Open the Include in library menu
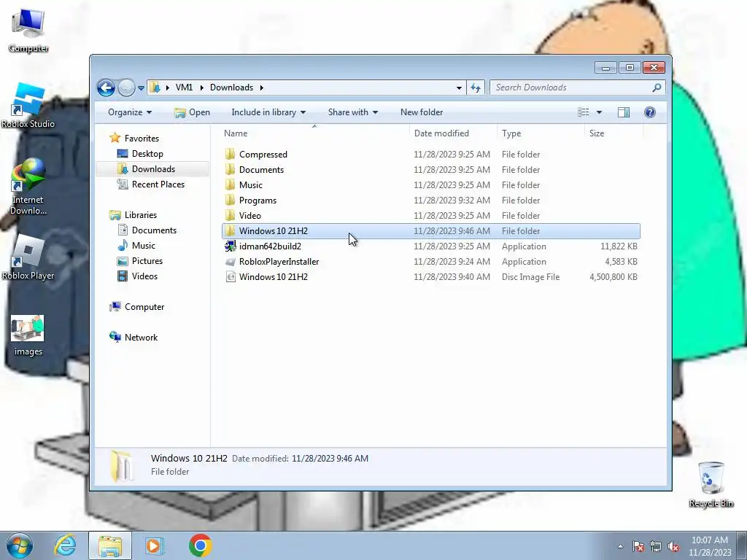The width and height of the screenshot is (747, 560). point(268,112)
